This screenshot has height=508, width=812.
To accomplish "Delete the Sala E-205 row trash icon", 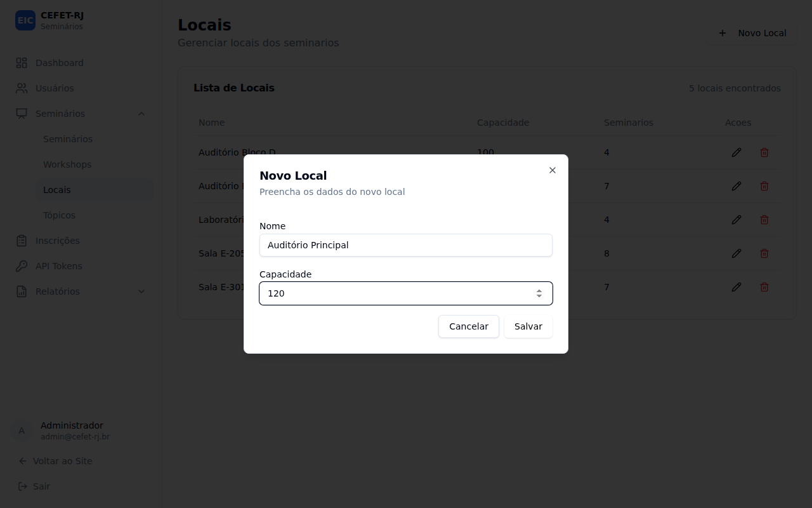I will tap(764, 253).
